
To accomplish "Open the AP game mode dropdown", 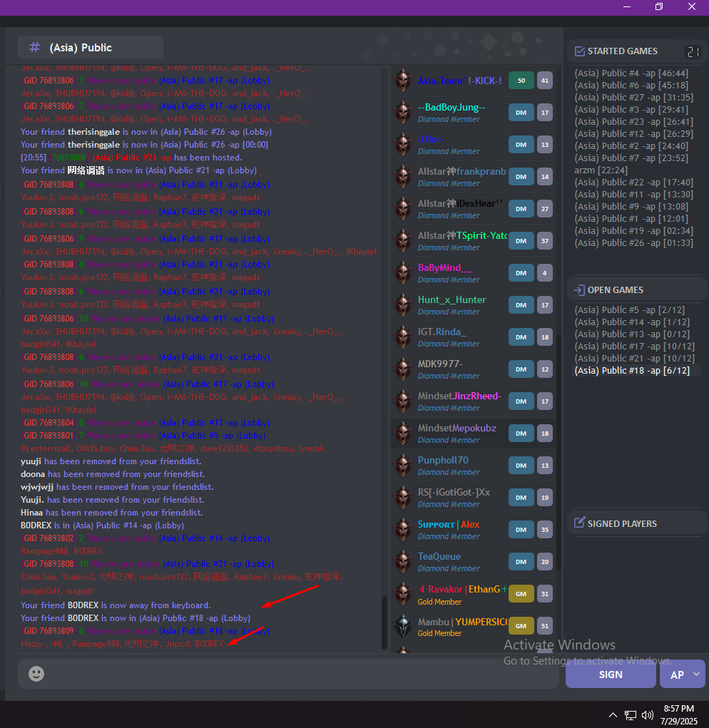I will pyautogui.click(x=683, y=674).
